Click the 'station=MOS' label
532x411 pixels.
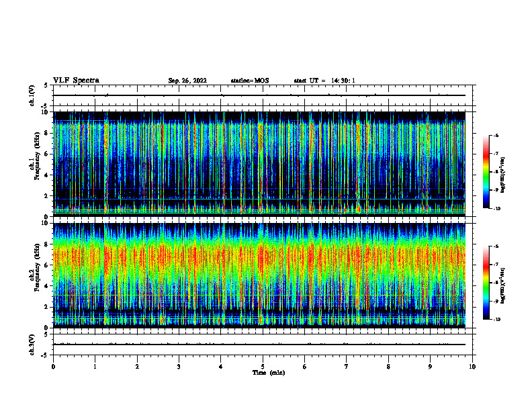click(x=250, y=81)
